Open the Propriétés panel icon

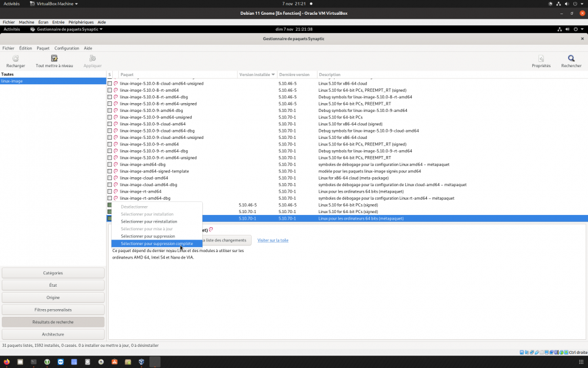pyautogui.click(x=540, y=59)
